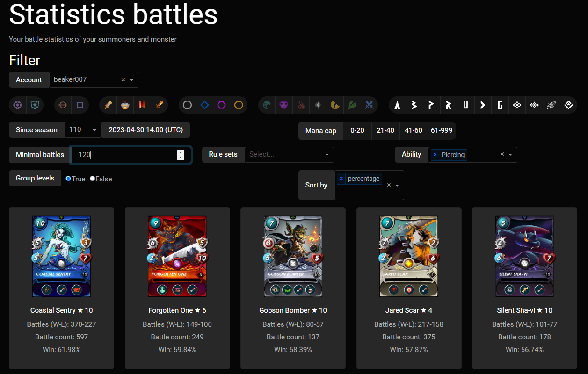Toggle the chain link edition icon
588x374 pixels.
(551, 105)
